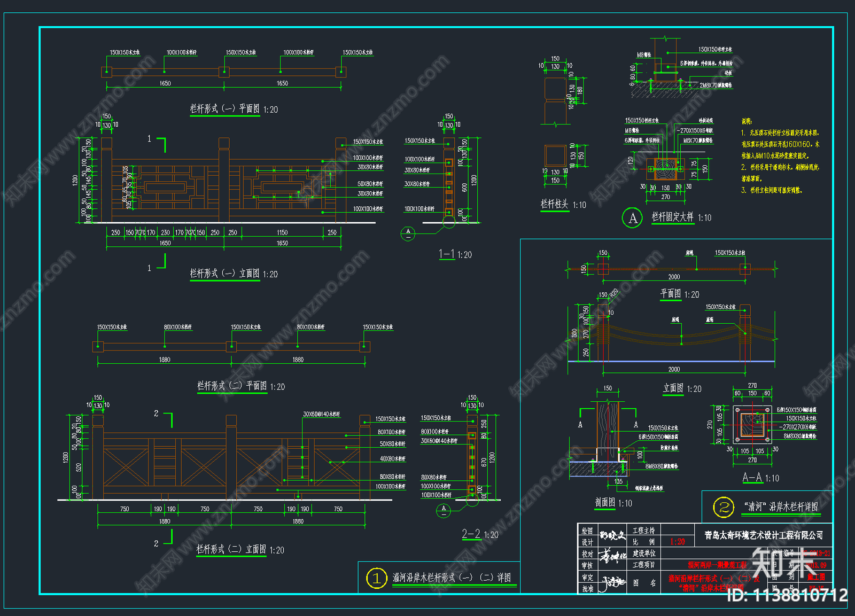Select the company name '青岛太奇环境艺术设计工程有限公司'
Screen dimensions: 855x616
click(x=764, y=535)
